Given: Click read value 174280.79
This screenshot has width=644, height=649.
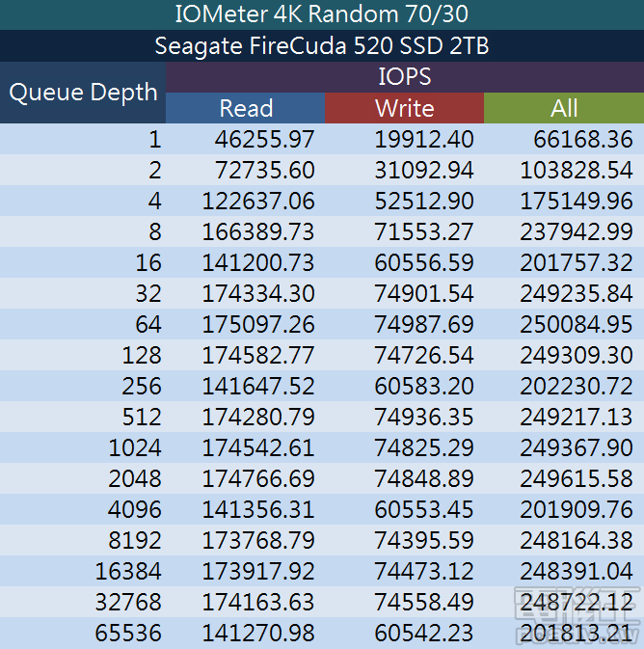Looking at the screenshot, I should pyautogui.click(x=258, y=417).
